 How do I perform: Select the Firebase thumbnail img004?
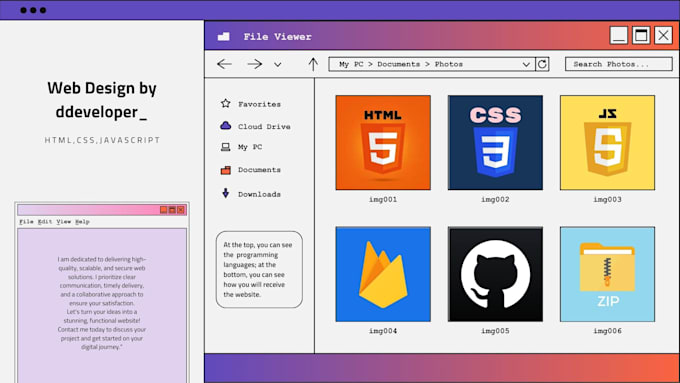click(x=383, y=274)
